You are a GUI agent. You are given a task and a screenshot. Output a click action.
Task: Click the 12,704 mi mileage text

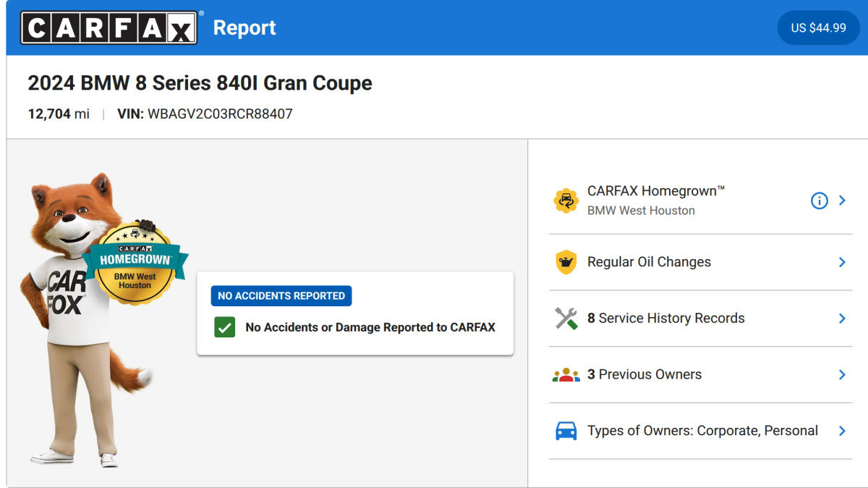(x=59, y=114)
